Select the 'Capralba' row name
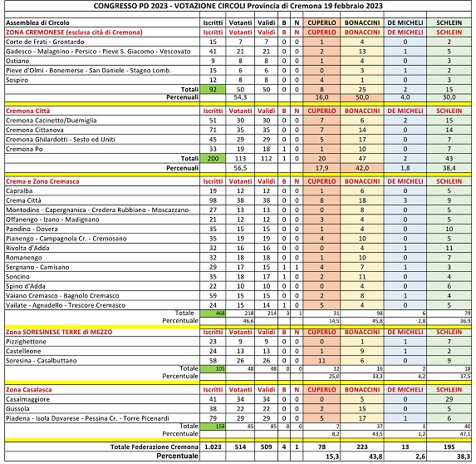 point(19,190)
